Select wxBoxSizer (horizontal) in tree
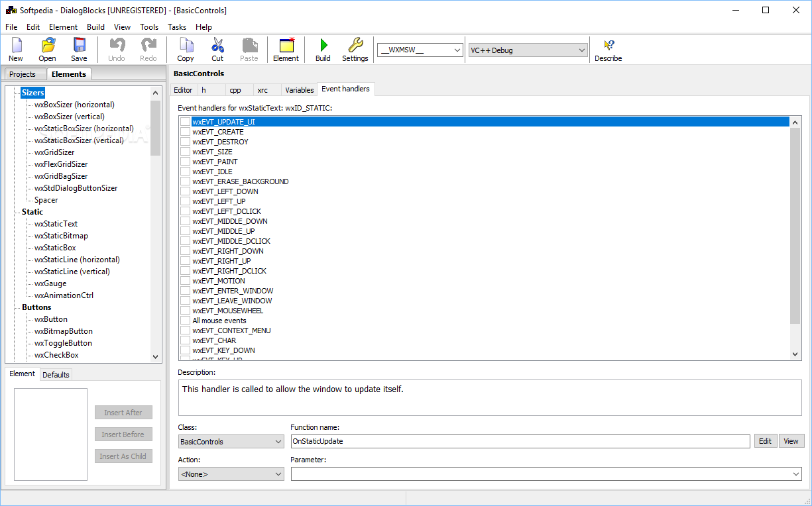This screenshot has height=506, width=812. click(74, 105)
